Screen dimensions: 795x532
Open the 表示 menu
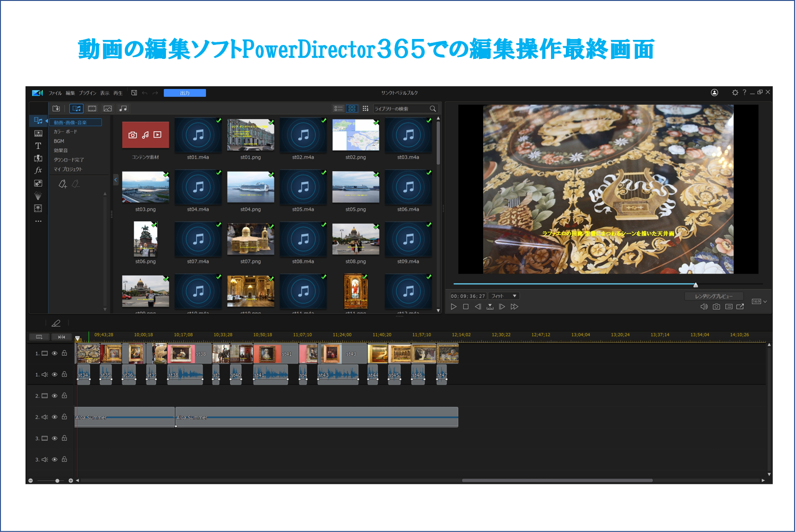pyautogui.click(x=105, y=93)
